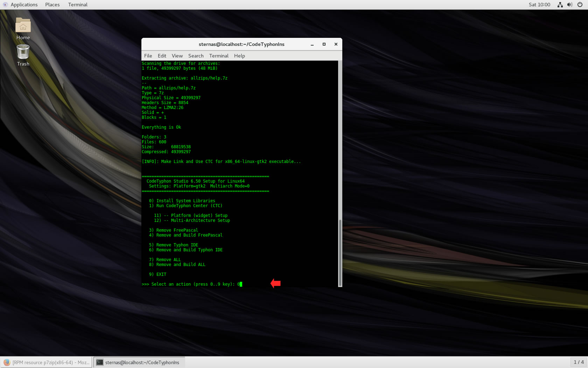Click the '7) Remove ALL' line
This screenshot has height=368, width=588.
tap(165, 260)
